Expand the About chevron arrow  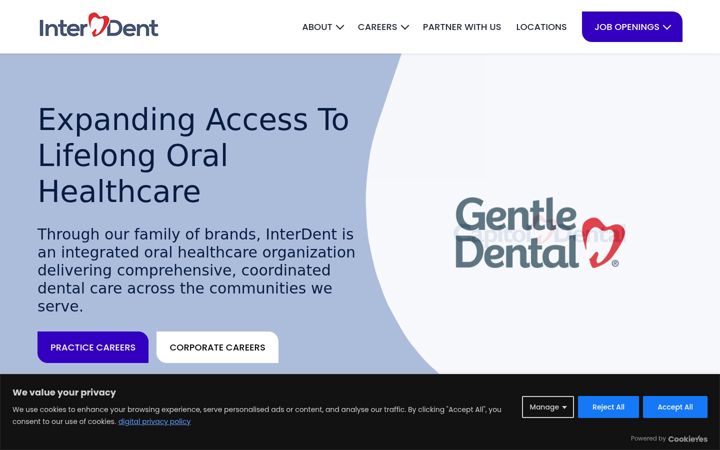point(340,27)
